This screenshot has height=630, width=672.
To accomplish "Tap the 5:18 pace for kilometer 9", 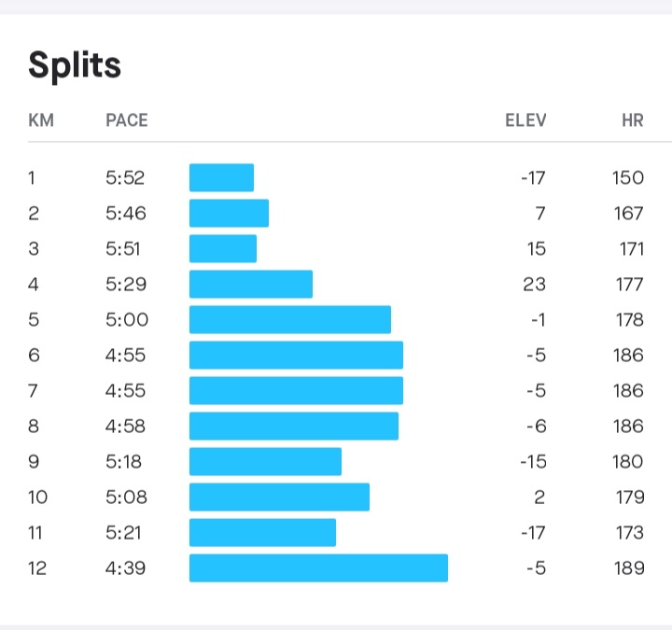I will coord(123,462).
